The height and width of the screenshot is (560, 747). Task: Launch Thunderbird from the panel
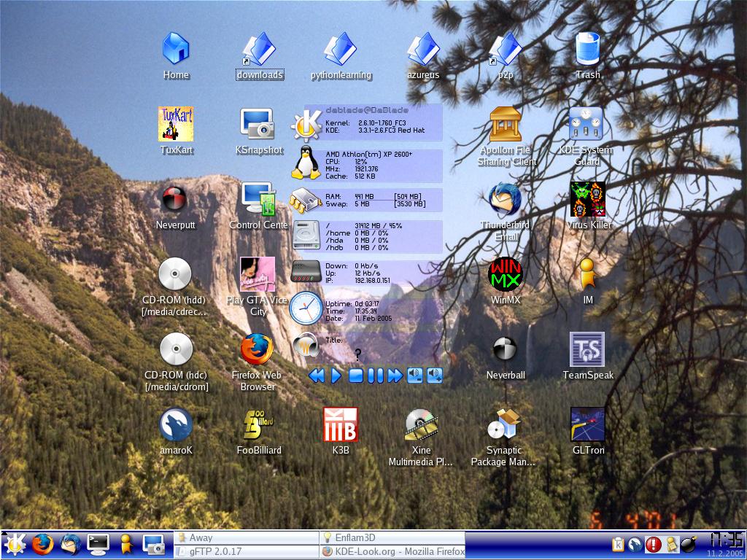click(70, 544)
